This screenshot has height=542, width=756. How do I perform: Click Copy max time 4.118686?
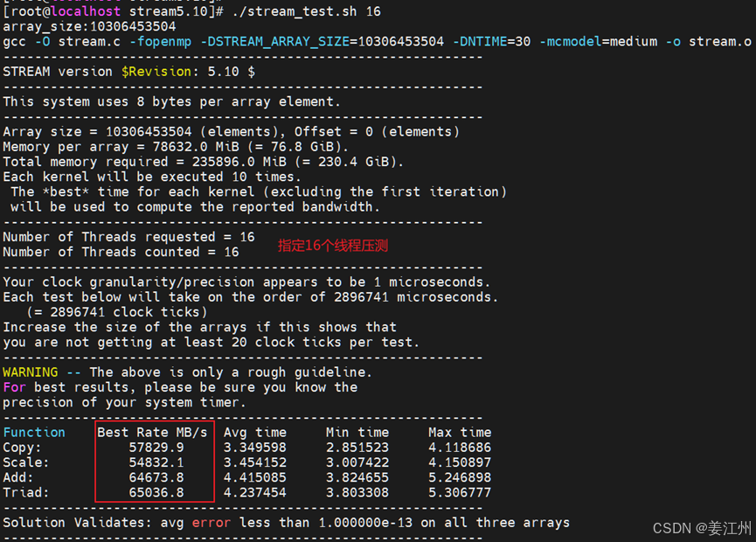coord(460,448)
